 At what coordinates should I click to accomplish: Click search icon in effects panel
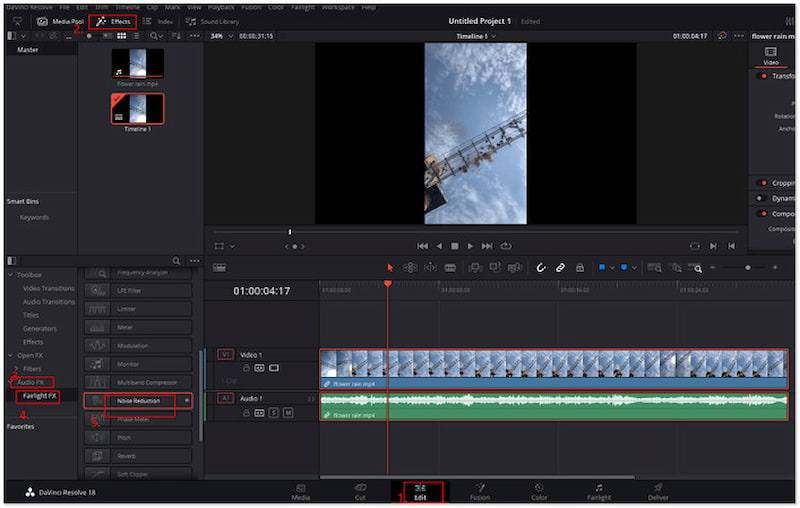coord(176,260)
